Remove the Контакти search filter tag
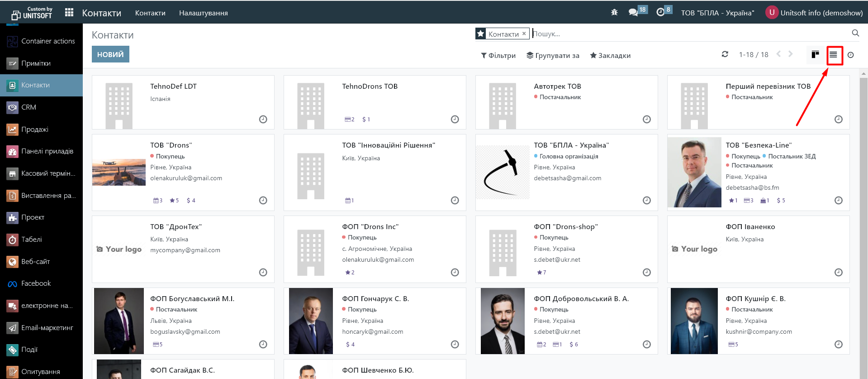This screenshot has width=868, height=379. coord(524,34)
